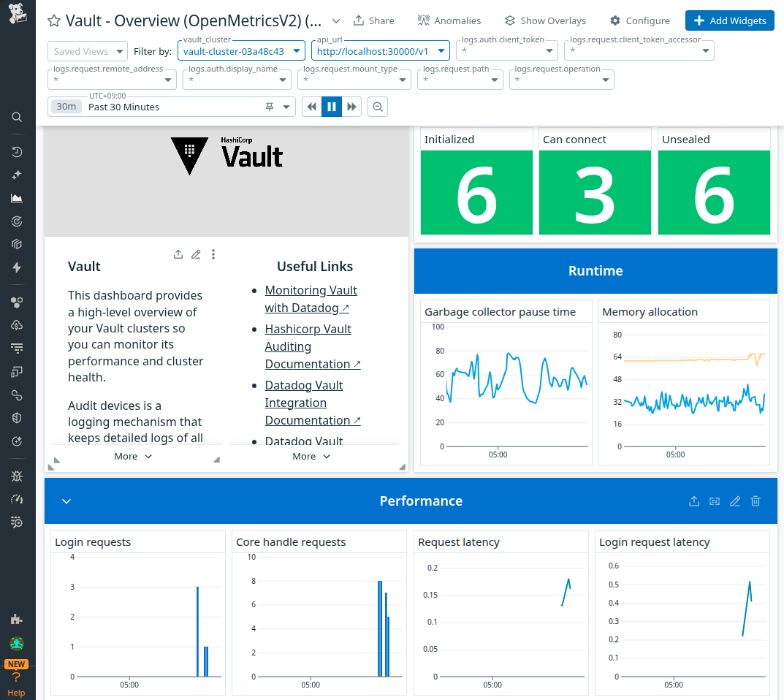Click the export icon on Vault note widget
The height and width of the screenshot is (700, 784).
(x=178, y=254)
